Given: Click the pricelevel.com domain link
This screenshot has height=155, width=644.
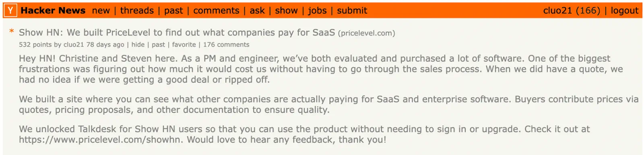Looking at the screenshot, I should [x=367, y=33].
